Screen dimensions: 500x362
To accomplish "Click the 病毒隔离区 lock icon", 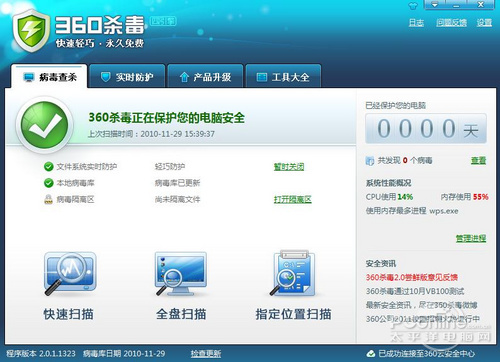I will coord(49,199).
